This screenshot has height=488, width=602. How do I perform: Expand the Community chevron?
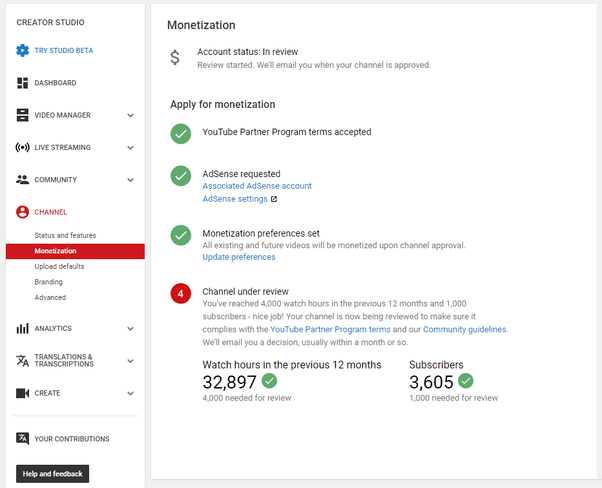(131, 180)
